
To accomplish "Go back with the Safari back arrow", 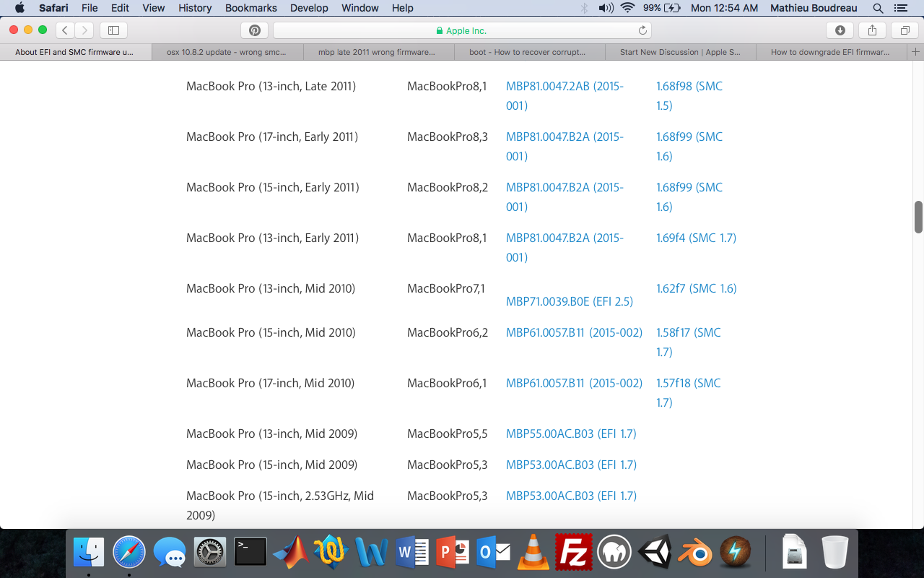I will click(x=65, y=30).
